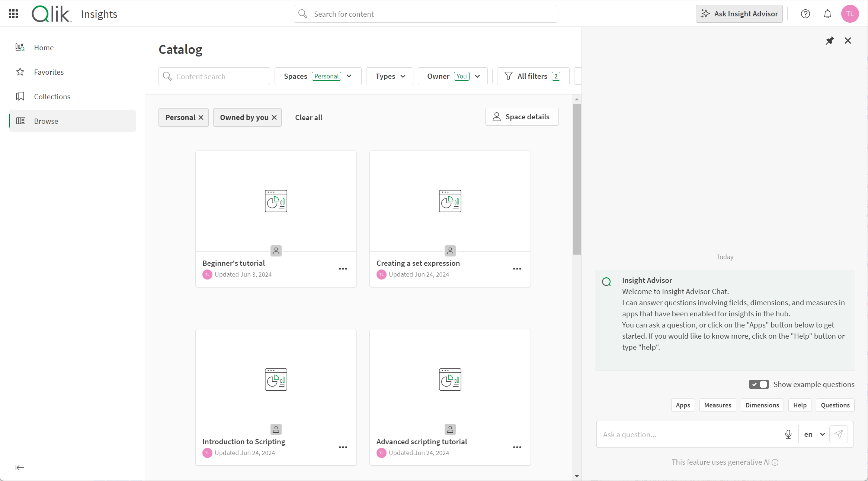This screenshot has width=868, height=481.
Task: Click the microphone icon in chat
Action: point(788,434)
